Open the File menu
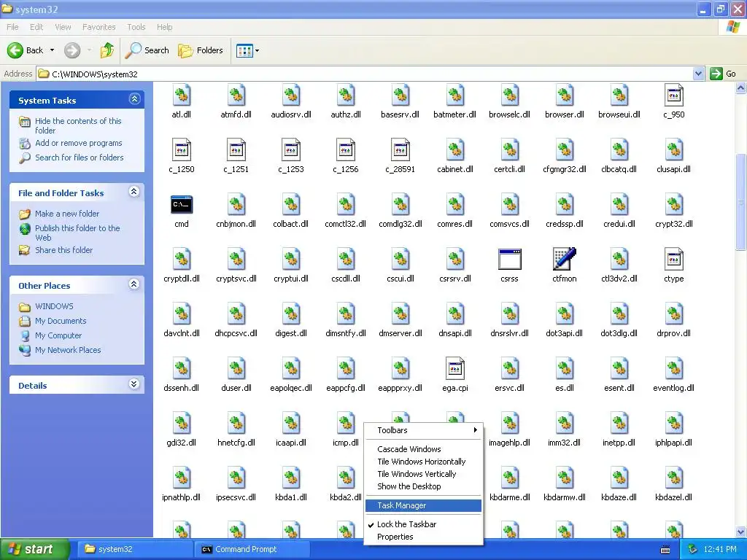The width and height of the screenshot is (747, 560). (12, 27)
